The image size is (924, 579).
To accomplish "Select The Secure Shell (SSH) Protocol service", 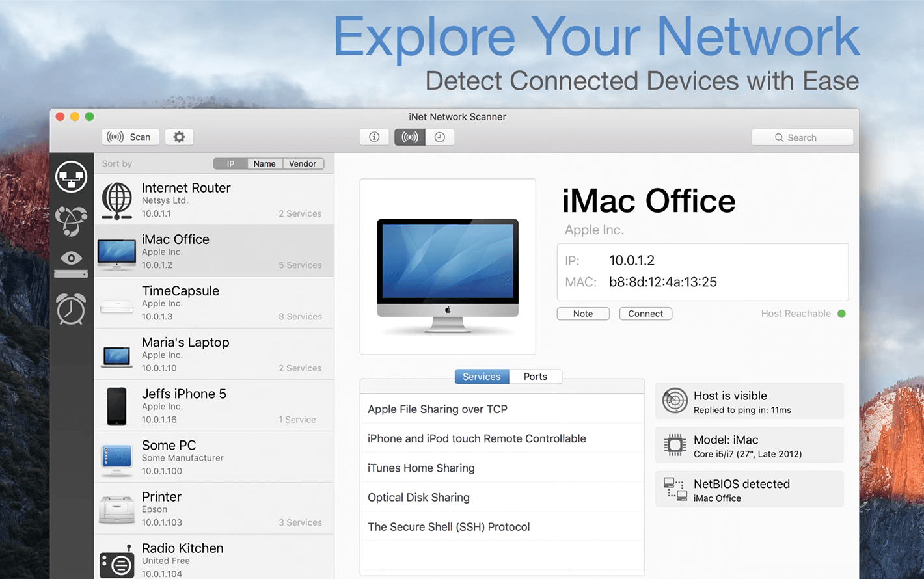I will click(x=502, y=526).
